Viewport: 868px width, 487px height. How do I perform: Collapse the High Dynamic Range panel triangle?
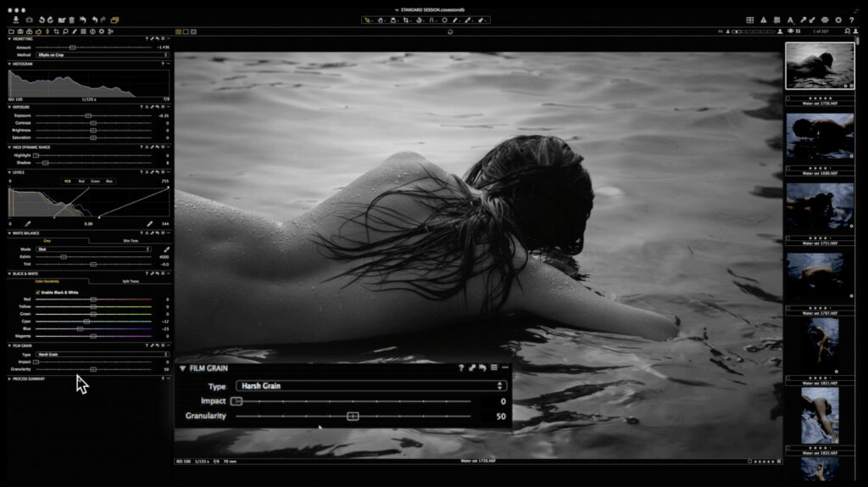coord(9,148)
